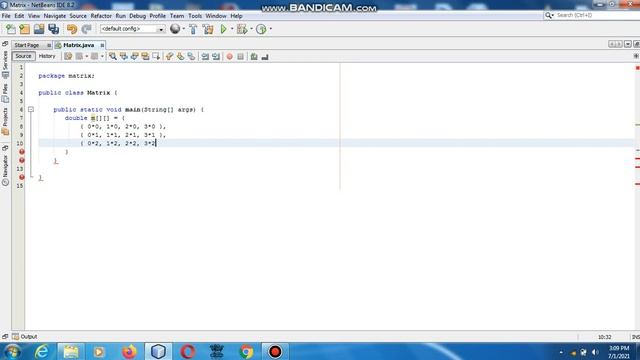Click the Search (Ctrl+I) field
Screen dimensions: 640x360
point(592,15)
